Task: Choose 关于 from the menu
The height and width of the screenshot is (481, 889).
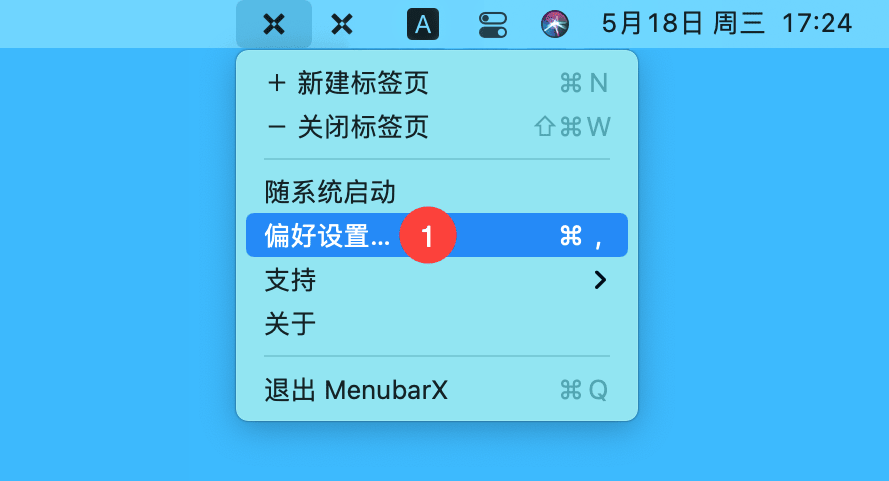Action: (x=437, y=324)
